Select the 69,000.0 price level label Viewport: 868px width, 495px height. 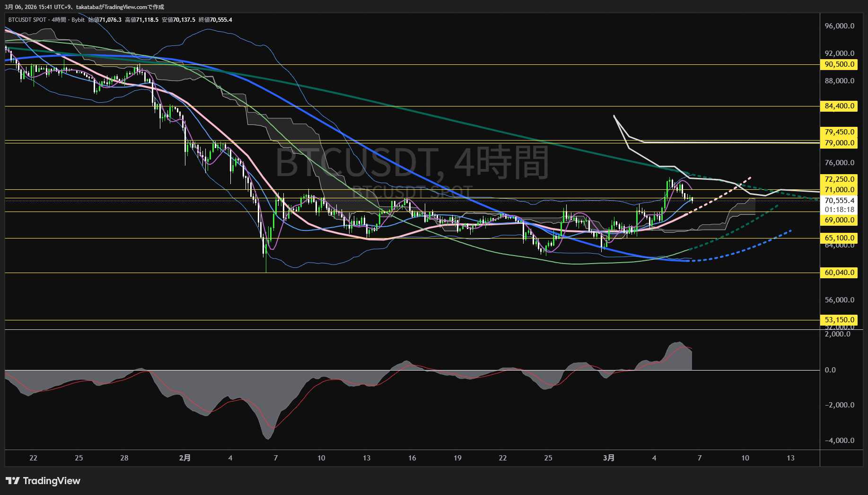tap(839, 220)
